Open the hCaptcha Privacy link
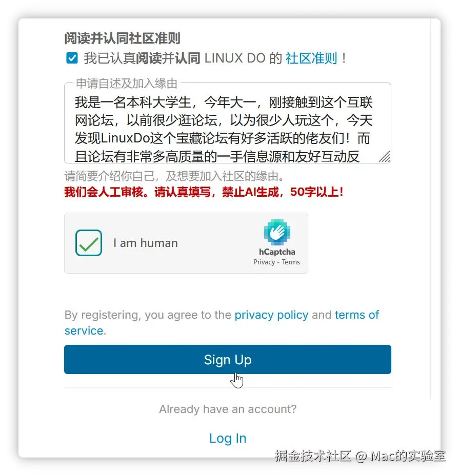The width and height of the screenshot is (459, 476). tap(264, 262)
